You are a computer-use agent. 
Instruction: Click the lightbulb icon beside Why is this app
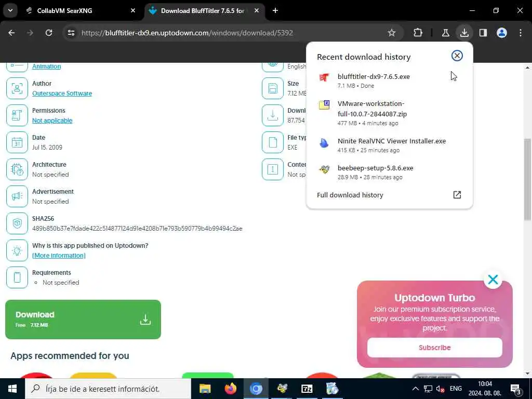click(17, 250)
